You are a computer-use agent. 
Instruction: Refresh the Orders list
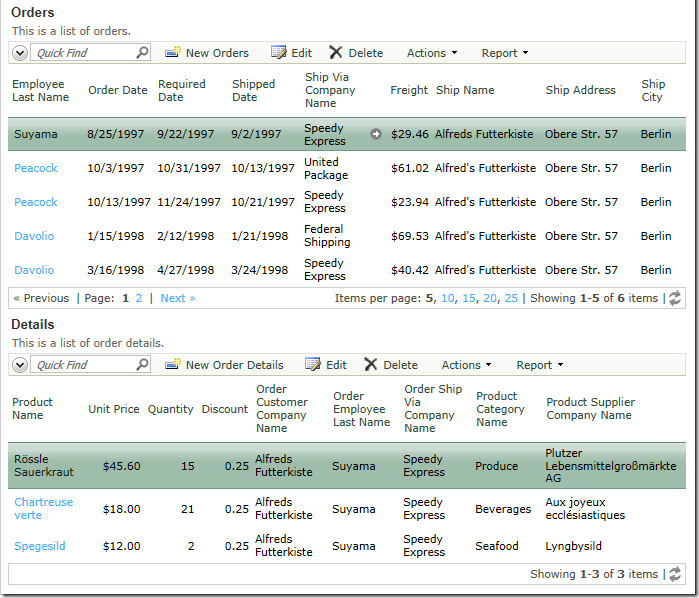click(x=675, y=298)
